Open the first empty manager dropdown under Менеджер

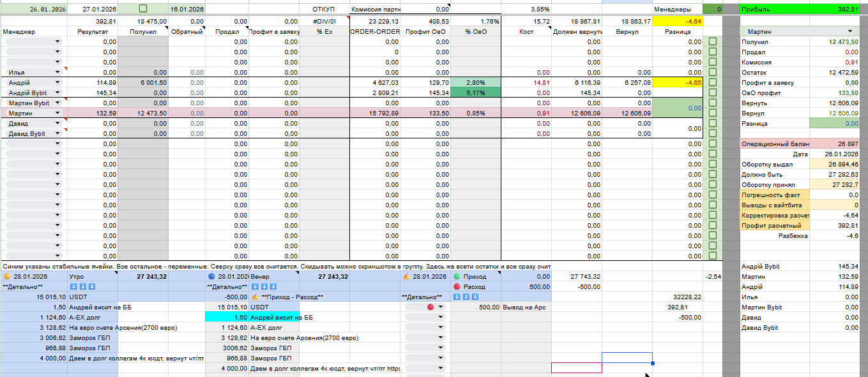click(57, 41)
